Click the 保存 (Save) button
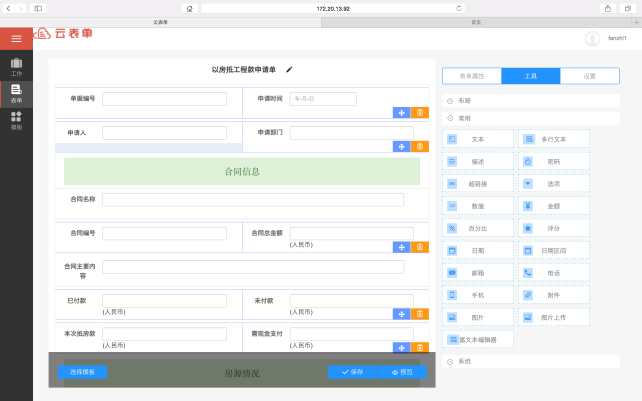 [x=352, y=372]
